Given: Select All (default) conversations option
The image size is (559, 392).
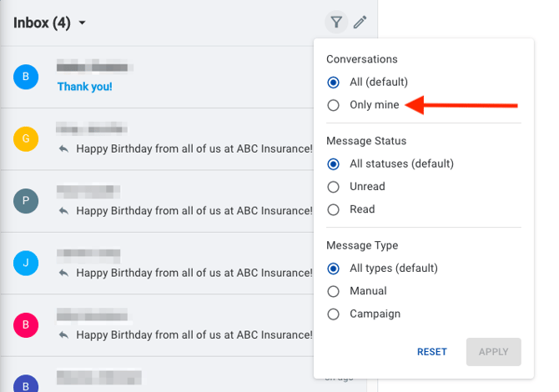Looking at the screenshot, I should [x=334, y=82].
